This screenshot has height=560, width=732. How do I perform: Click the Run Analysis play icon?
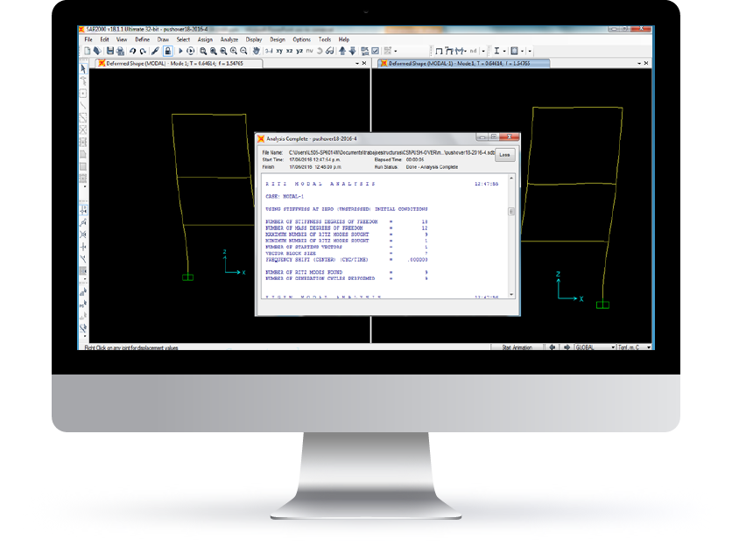(180, 51)
